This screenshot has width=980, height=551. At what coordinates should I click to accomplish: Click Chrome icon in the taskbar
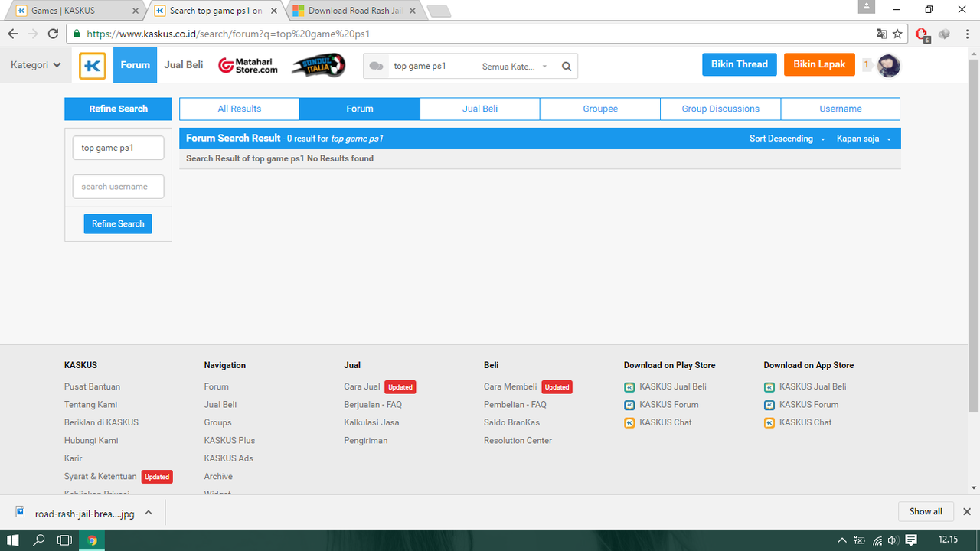coord(93,540)
